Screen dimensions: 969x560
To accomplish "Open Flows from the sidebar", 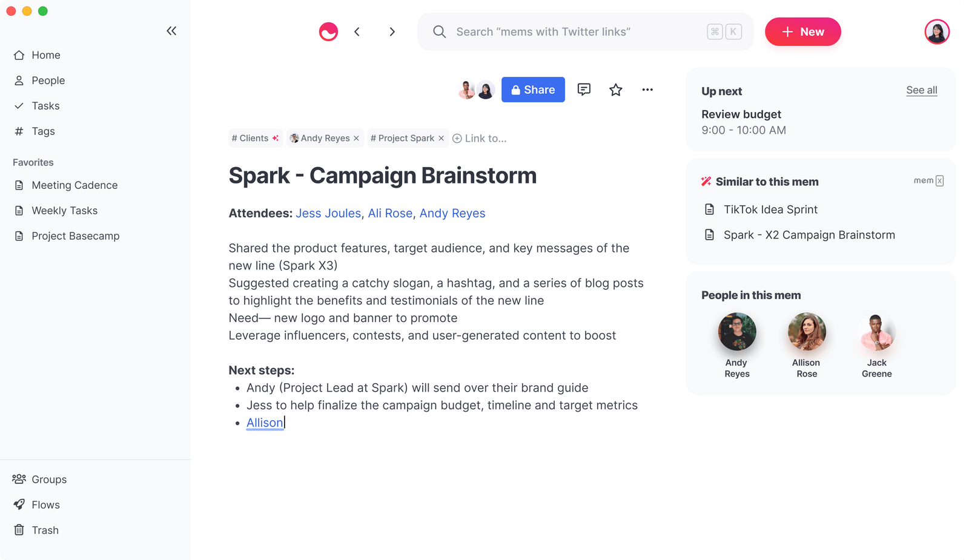I will 45,504.
